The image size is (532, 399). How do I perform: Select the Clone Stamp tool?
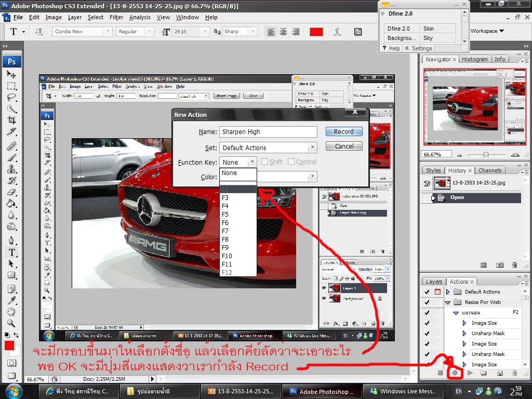(x=11, y=169)
